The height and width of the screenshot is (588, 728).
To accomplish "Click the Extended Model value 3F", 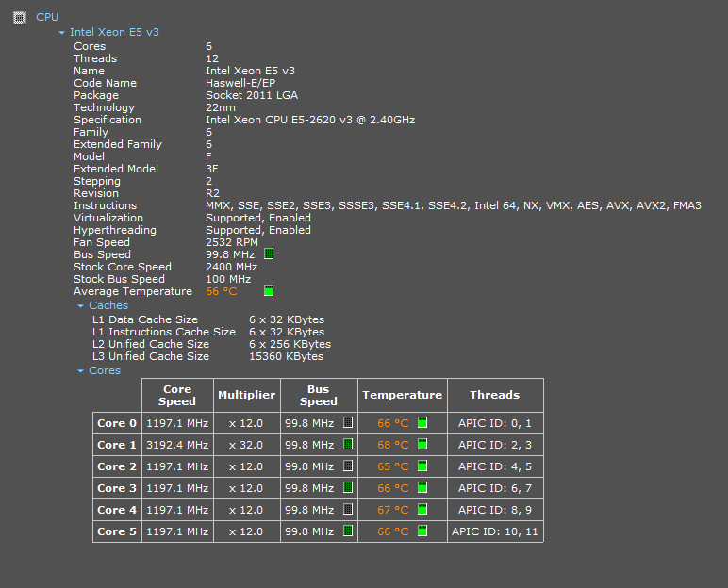I will (212, 169).
